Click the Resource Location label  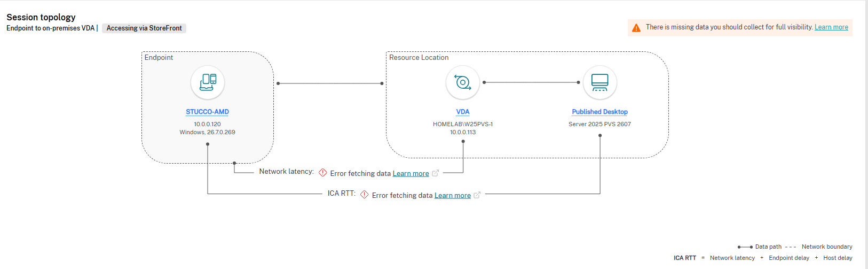pyautogui.click(x=419, y=57)
